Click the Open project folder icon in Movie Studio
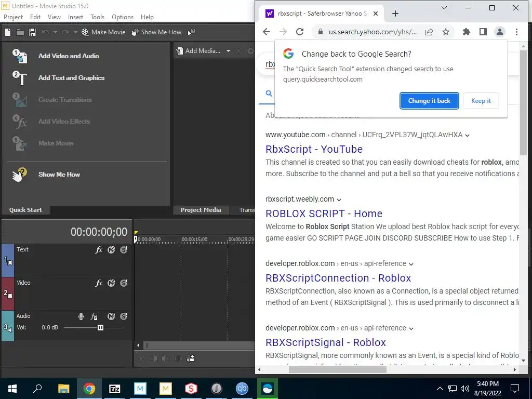 [x=20, y=32]
